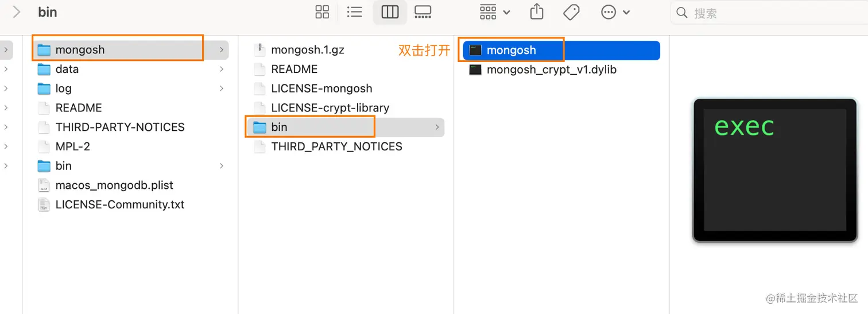The height and width of the screenshot is (314, 868).
Task: Select the mongosh executable file
Action: 561,50
